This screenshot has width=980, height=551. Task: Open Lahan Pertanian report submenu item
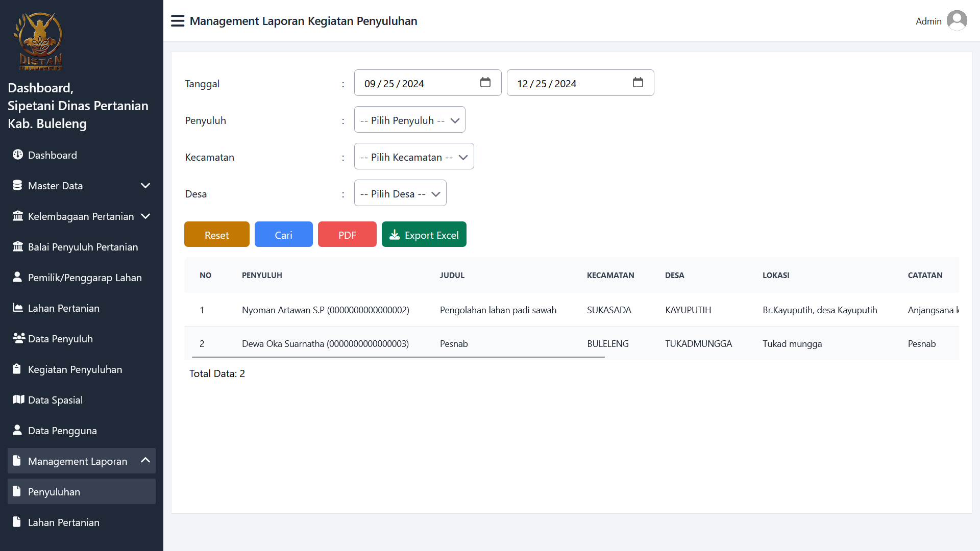tap(64, 522)
